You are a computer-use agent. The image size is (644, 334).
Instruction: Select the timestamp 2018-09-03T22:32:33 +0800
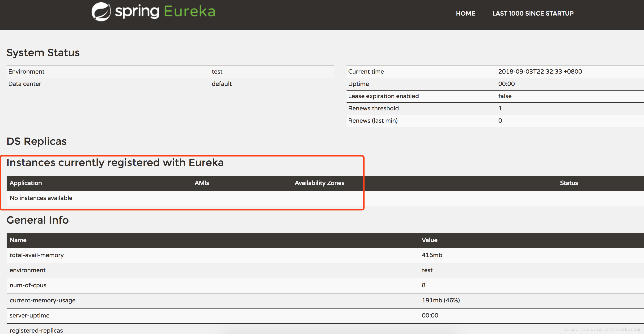(540, 72)
